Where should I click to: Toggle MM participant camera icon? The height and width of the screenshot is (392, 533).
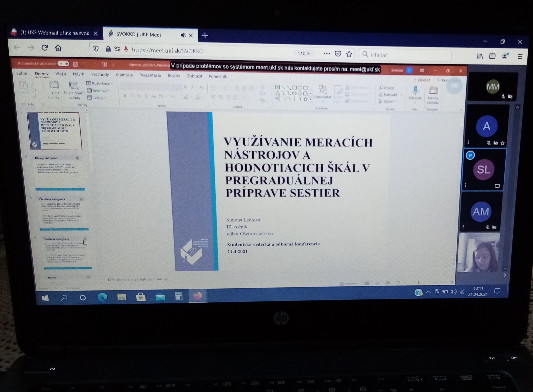(x=510, y=97)
